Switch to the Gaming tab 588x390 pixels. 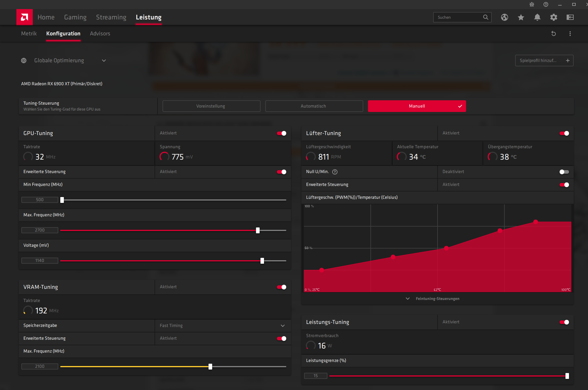tap(75, 17)
